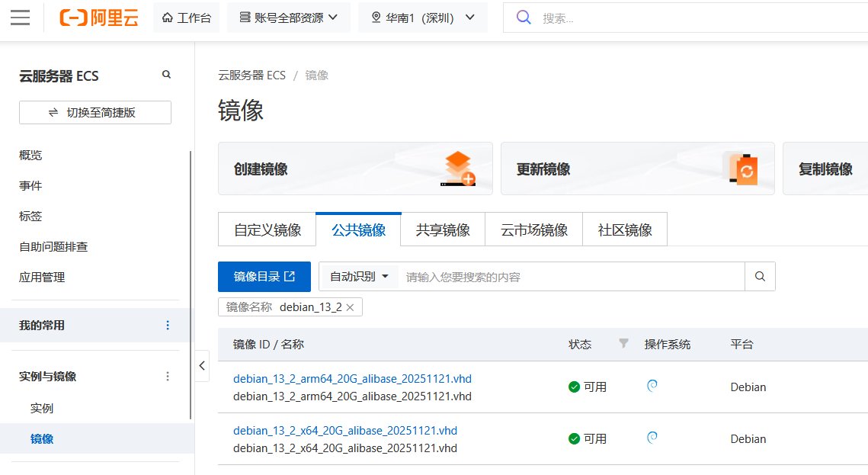The image size is (868, 475).
Task: Remove the debian_13_2 filter tag
Action: pos(350,307)
